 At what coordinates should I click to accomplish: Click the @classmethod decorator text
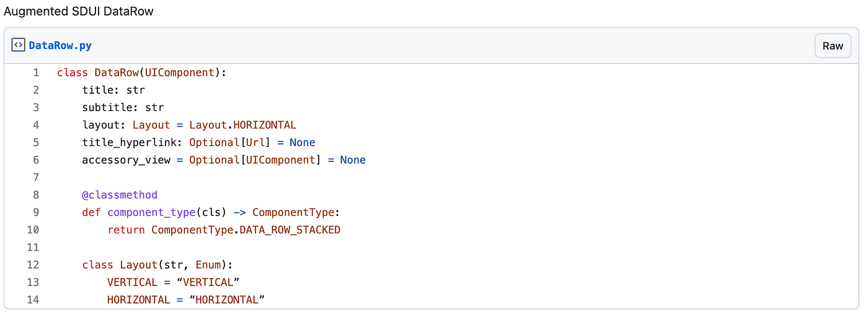pos(120,195)
